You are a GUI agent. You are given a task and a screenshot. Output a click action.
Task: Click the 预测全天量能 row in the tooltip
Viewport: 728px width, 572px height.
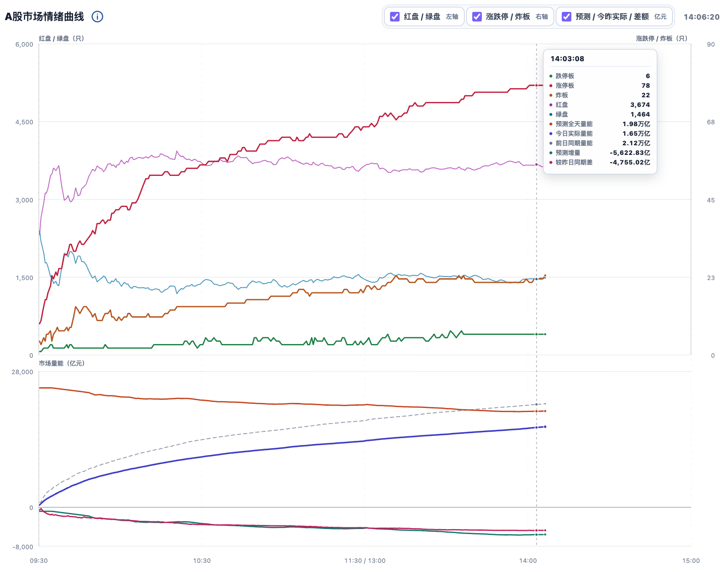click(x=600, y=124)
